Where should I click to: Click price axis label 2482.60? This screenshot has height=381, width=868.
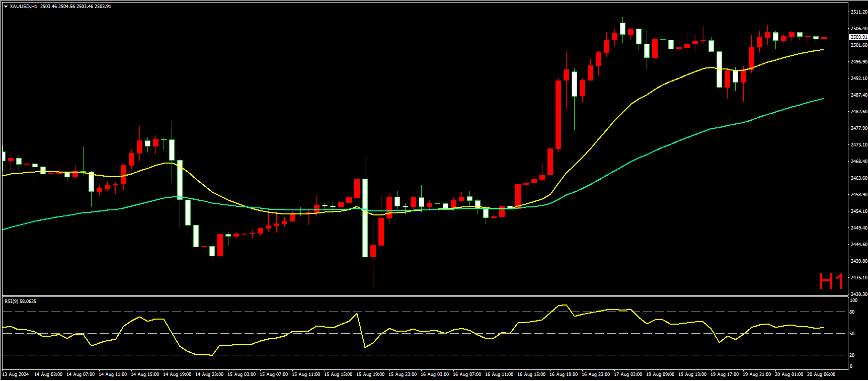(x=859, y=112)
